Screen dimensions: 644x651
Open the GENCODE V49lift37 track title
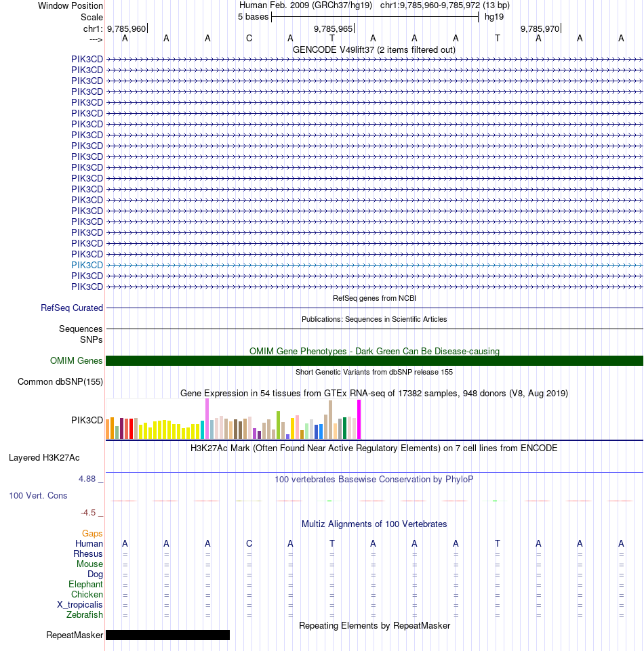click(x=374, y=50)
